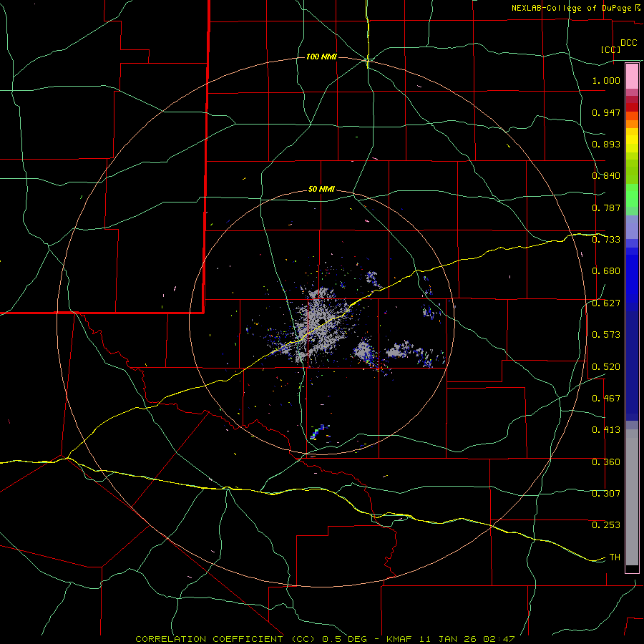
Task: Click the KMAF station identifier in the caption
Action: 401,639
